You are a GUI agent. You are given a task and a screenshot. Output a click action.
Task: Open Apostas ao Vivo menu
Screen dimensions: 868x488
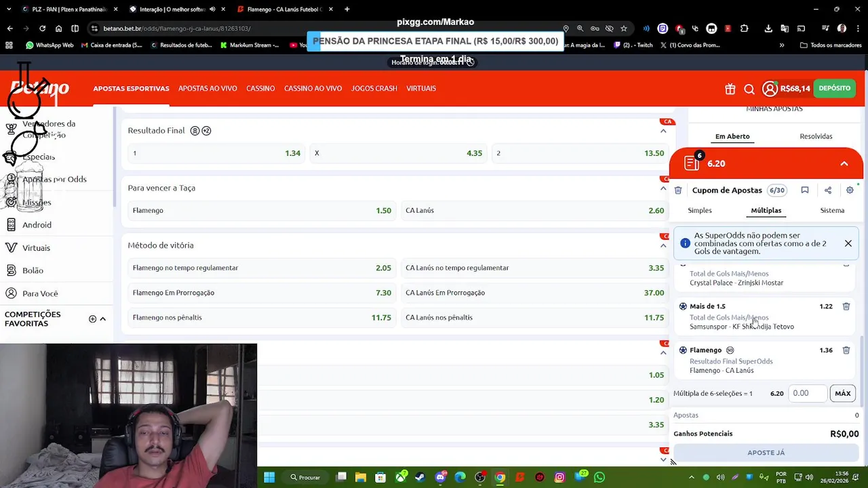click(x=208, y=89)
